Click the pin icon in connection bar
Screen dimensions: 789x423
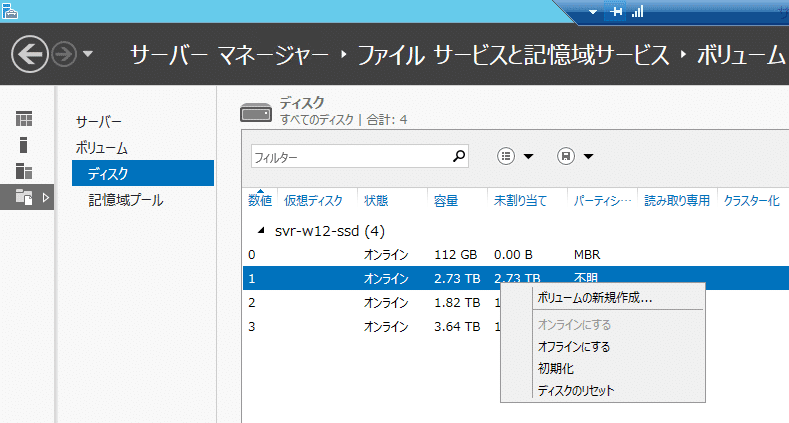coord(616,12)
